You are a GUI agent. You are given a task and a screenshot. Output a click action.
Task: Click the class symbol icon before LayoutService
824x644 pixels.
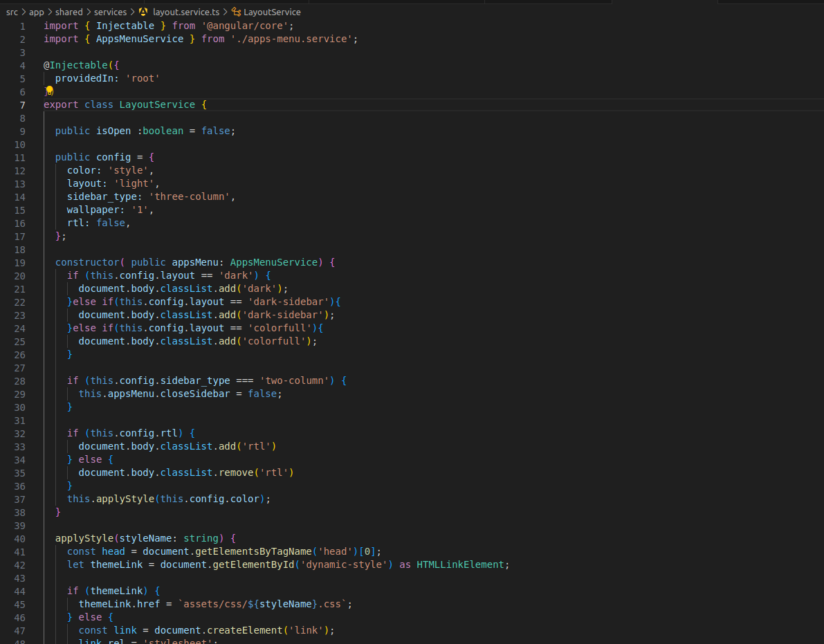pyautogui.click(x=237, y=12)
